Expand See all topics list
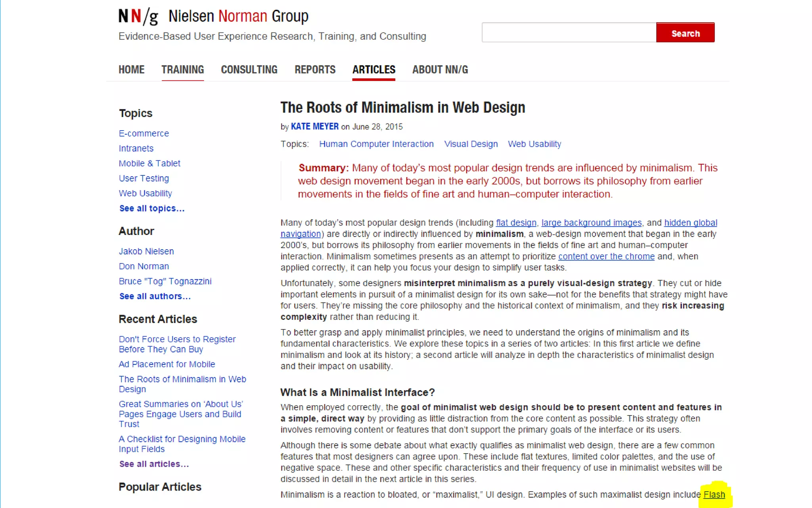 click(x=152, y=208)
